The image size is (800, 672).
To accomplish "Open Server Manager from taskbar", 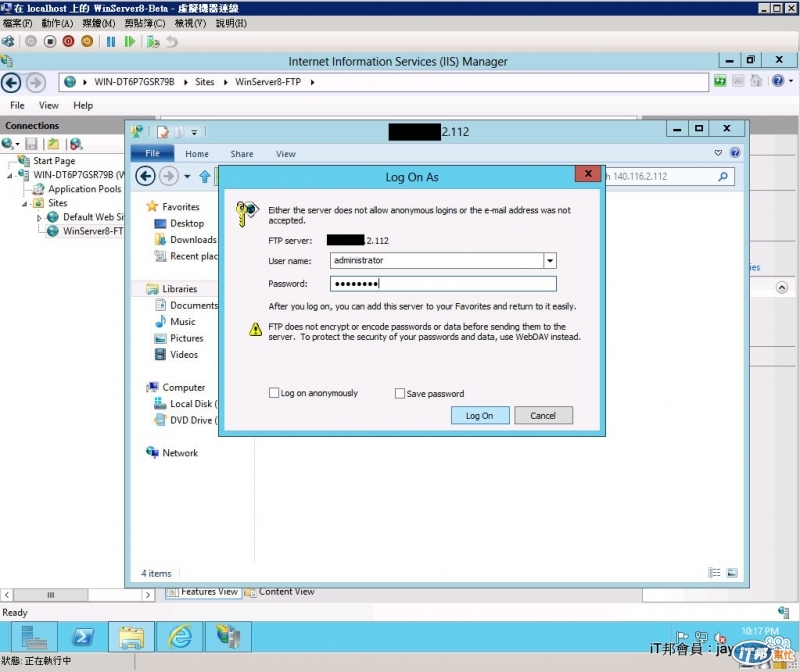I will click(34, 637).
